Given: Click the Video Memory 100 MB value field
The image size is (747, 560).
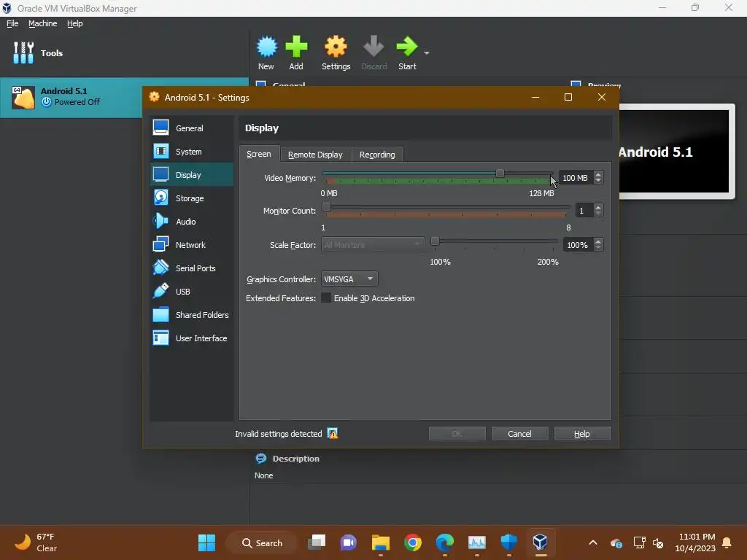Looking at the screenshot, I should click(576, 178).
